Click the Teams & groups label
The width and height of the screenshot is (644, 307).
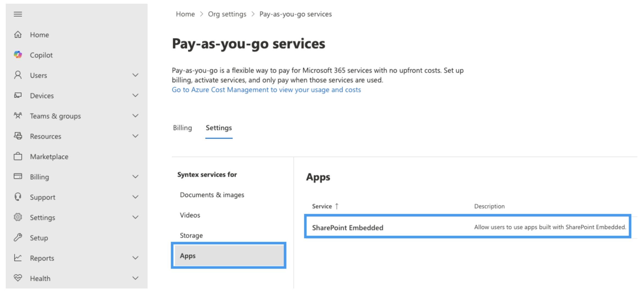click(55, 116)
